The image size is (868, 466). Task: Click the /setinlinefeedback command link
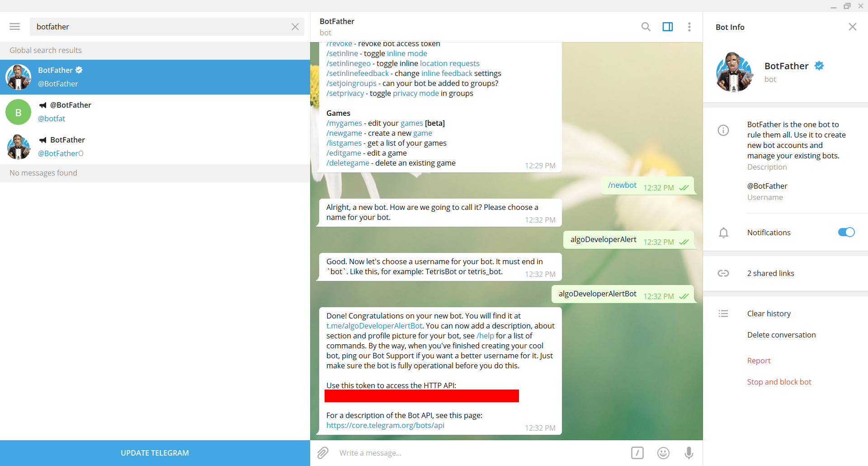pos(358,73)
